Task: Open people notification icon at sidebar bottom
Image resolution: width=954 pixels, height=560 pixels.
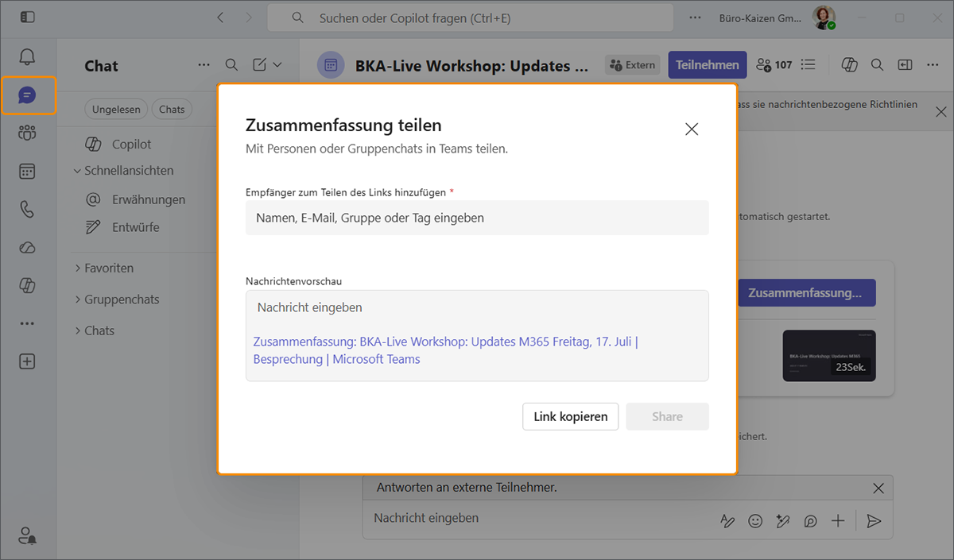Action: tap(28, 535)
